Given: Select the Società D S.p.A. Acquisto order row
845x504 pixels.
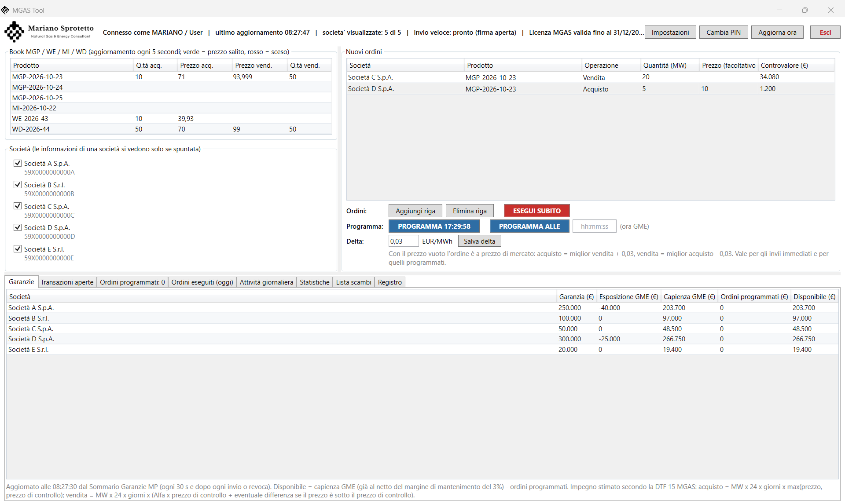Looking at the screenshot, I should (591, 89).
